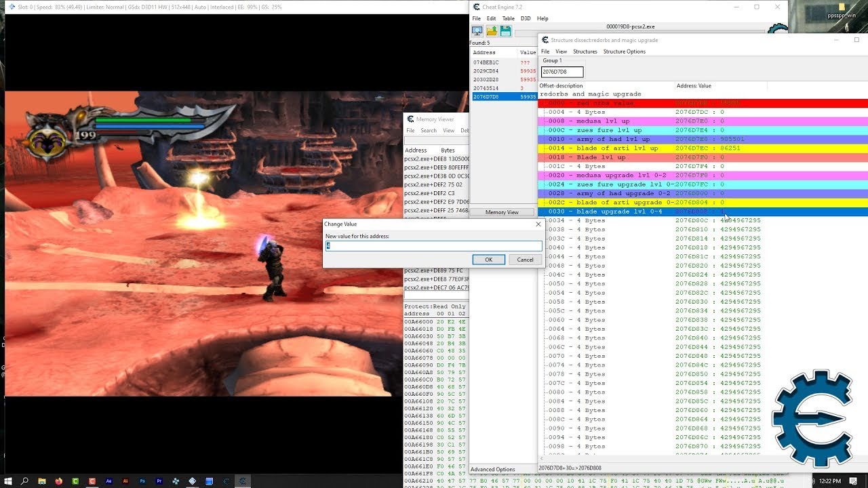Select the 0008 medusa lvl up row

[x=703, y=121]
